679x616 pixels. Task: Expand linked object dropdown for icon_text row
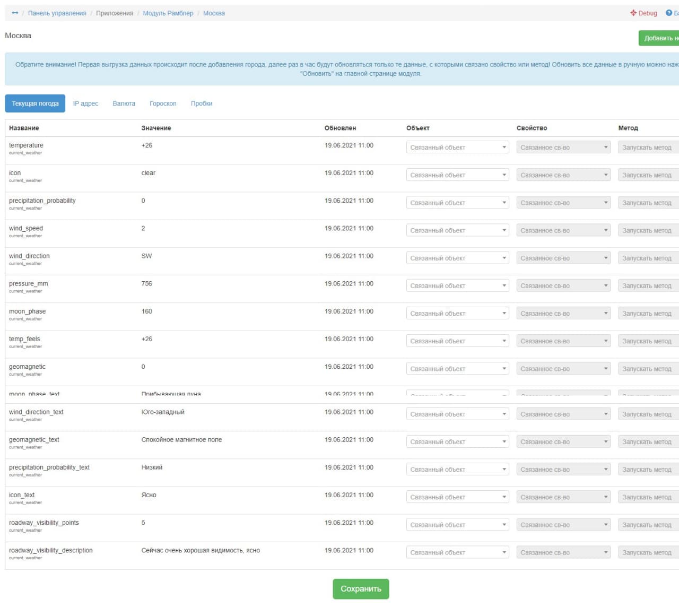click(x=457, y=497)
